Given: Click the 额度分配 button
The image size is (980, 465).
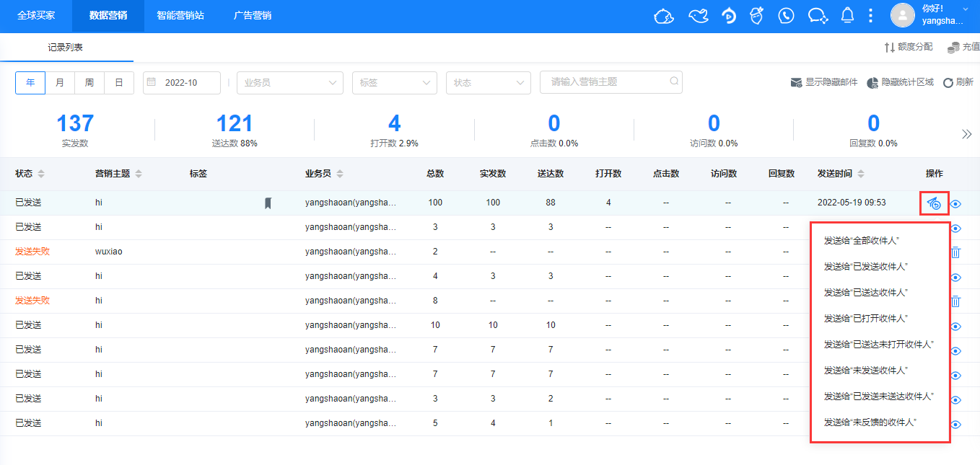Looking at the screenshot, I should (909, 47).
